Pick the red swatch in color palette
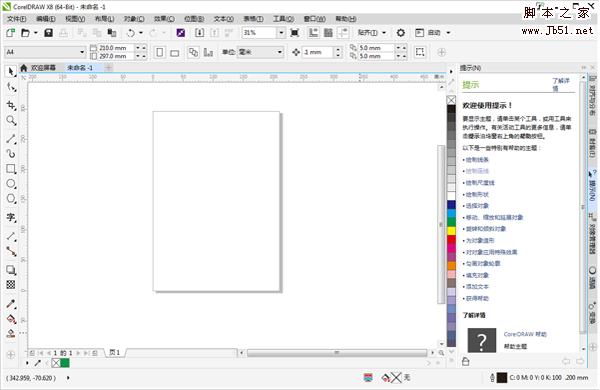This screenshot has height=390, width=600. pos(451,240)
